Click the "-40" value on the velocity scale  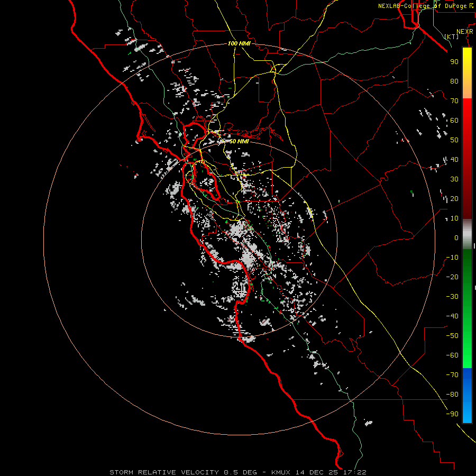(x=452, y=316)
